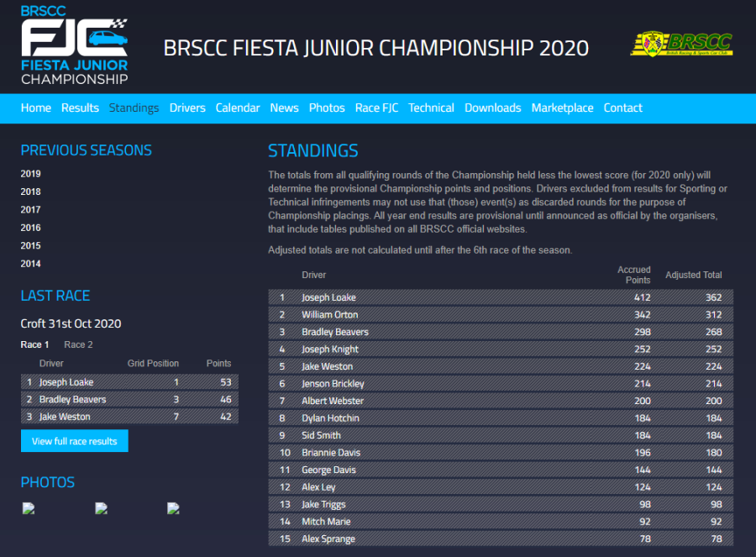This screenshot has width=756, height=557.
Task: View the 2014 season standings
Action: (31, 264)
